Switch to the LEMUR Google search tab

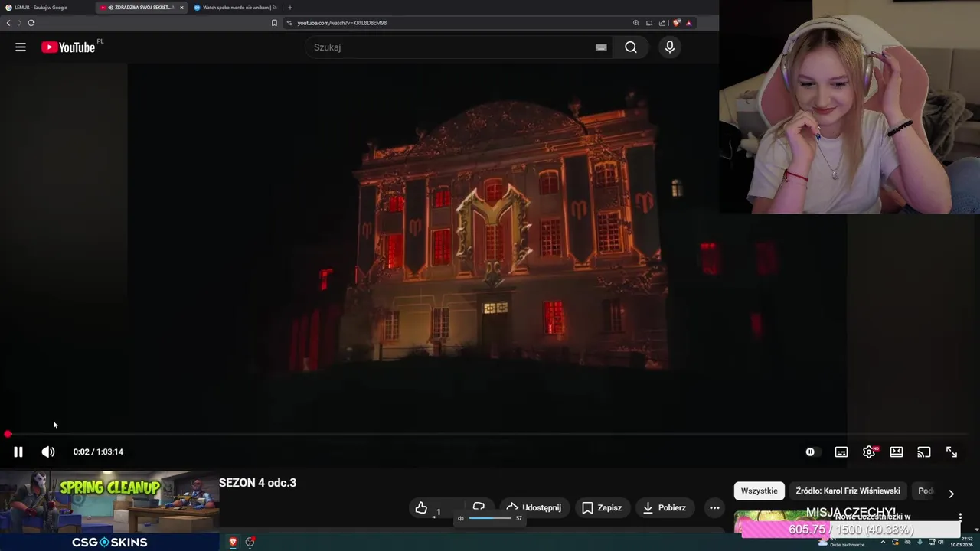pos(46,8)
